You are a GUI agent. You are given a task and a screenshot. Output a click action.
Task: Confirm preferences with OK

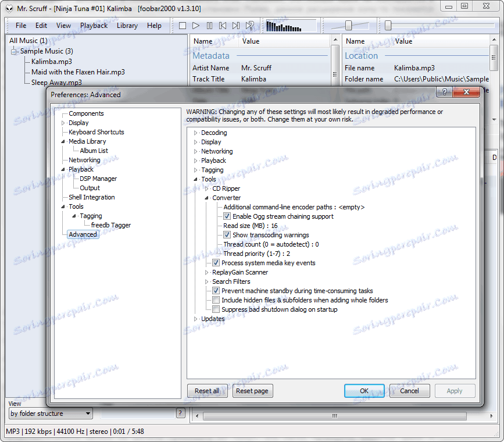[364, 391]
